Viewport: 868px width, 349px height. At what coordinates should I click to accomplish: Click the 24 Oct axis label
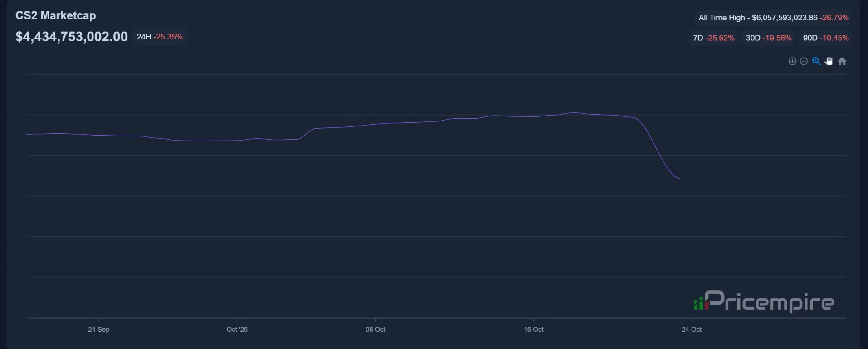pyautogui.click(x=692, y=330)
